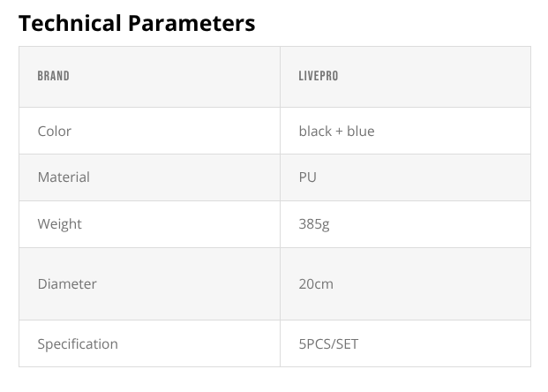Select the BRAND header cell
This screenshot has height=392, width=548.
tap(53, 77)
